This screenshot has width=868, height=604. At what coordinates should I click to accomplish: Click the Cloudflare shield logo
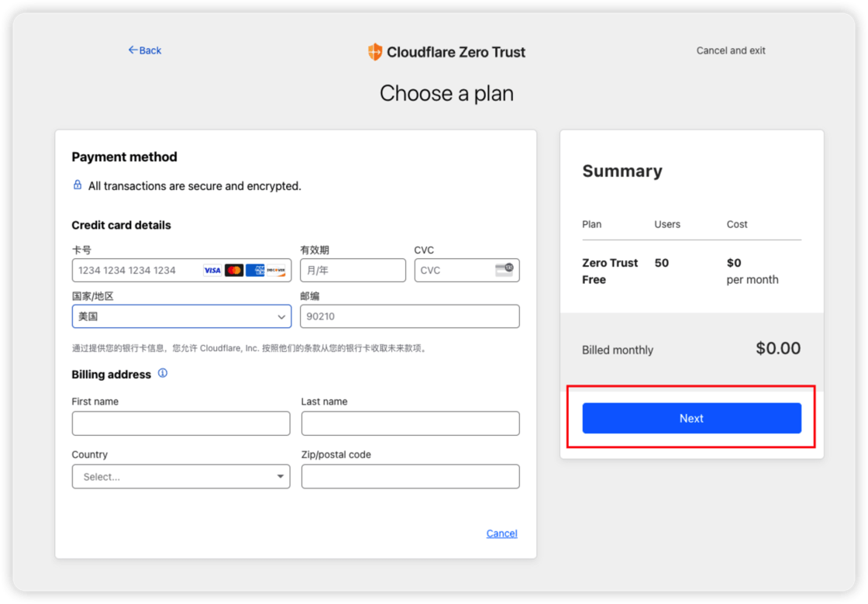[375, 52]
